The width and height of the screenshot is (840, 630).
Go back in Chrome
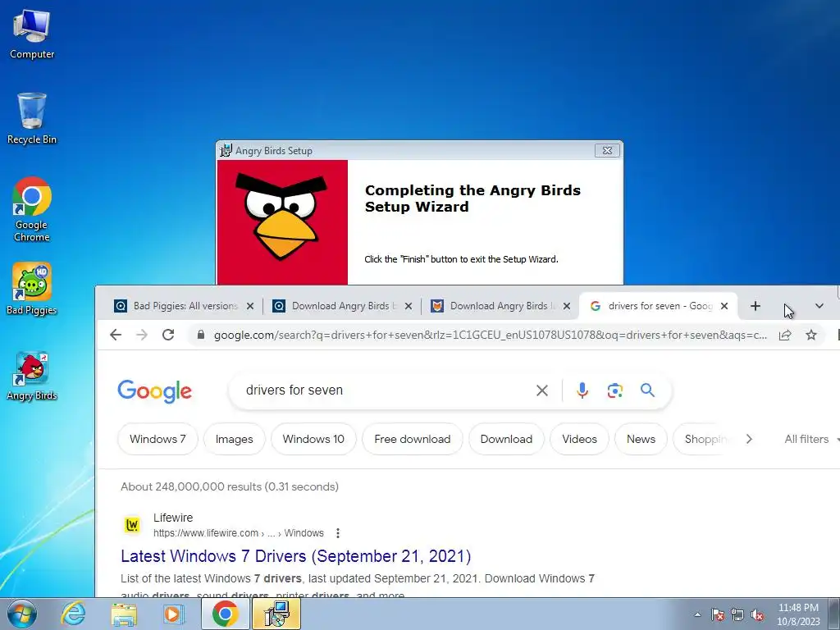click(116, 335)
